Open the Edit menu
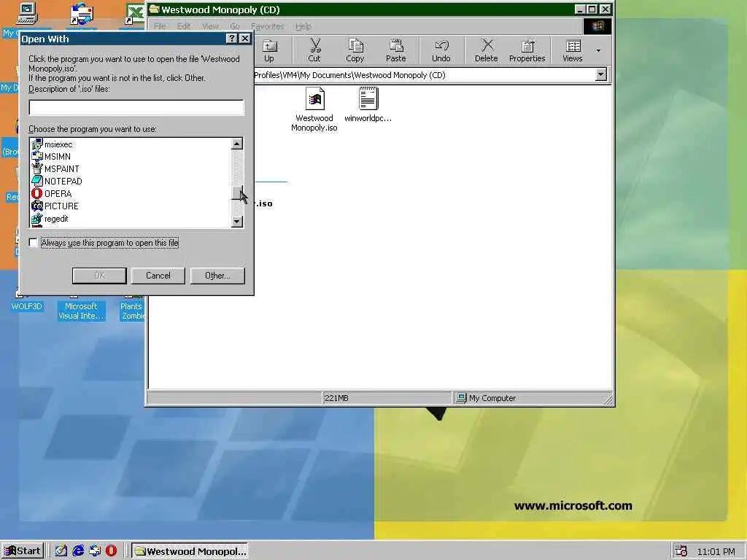The width and height of the screenshot is (747, 560). click(184, 26)
